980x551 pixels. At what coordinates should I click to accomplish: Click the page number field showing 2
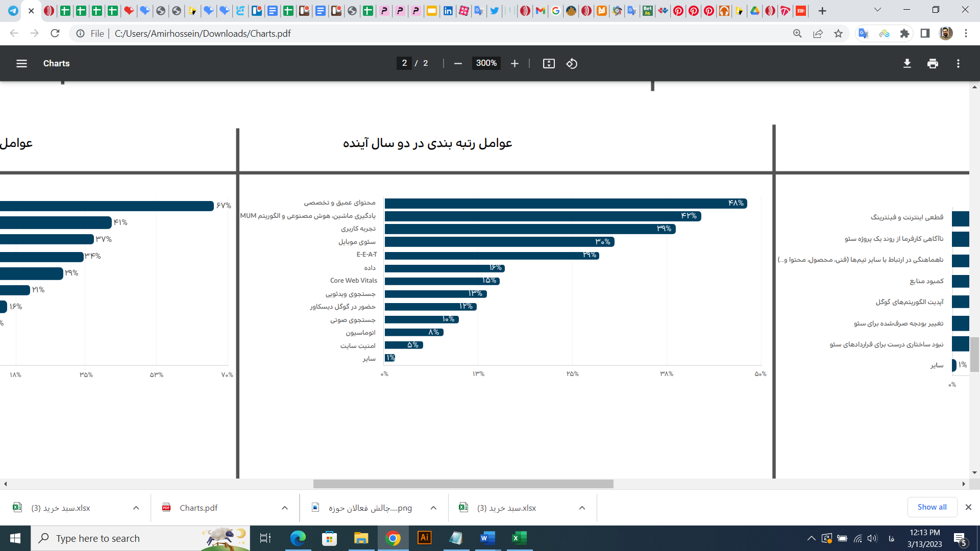coord(404,63)
